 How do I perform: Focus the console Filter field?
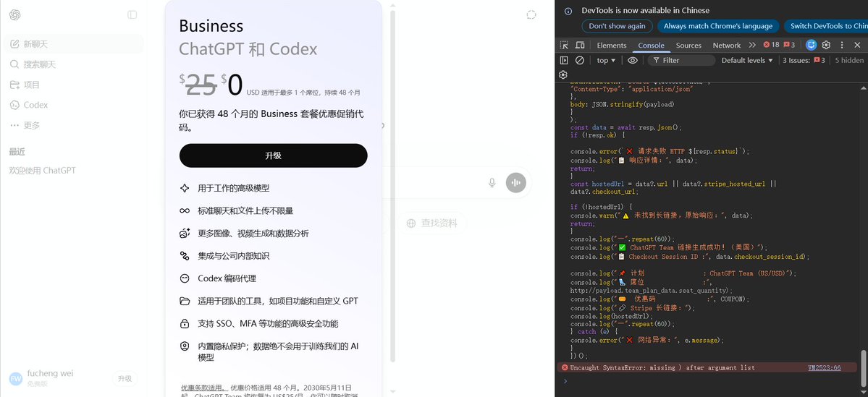pyautogui.click(x=682, y=60)
